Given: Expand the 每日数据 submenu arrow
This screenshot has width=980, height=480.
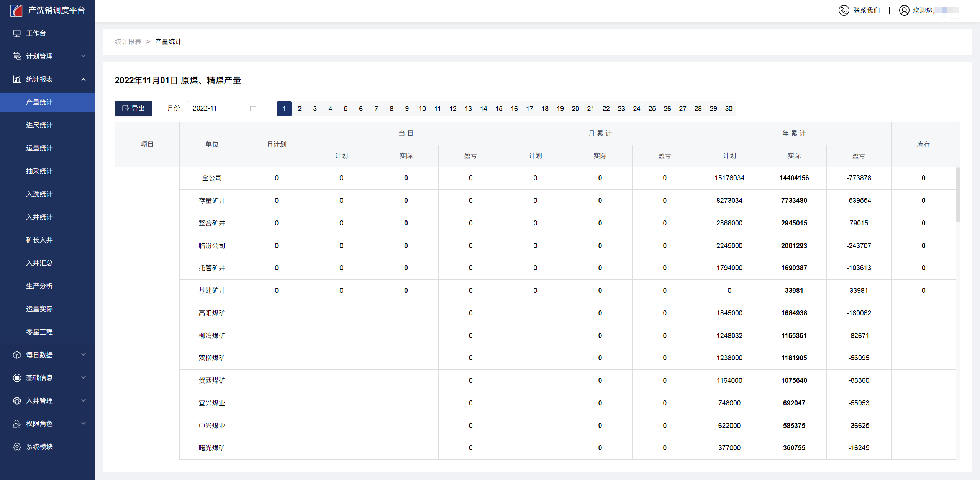Looking at the screenshot, I should point(84,355).
